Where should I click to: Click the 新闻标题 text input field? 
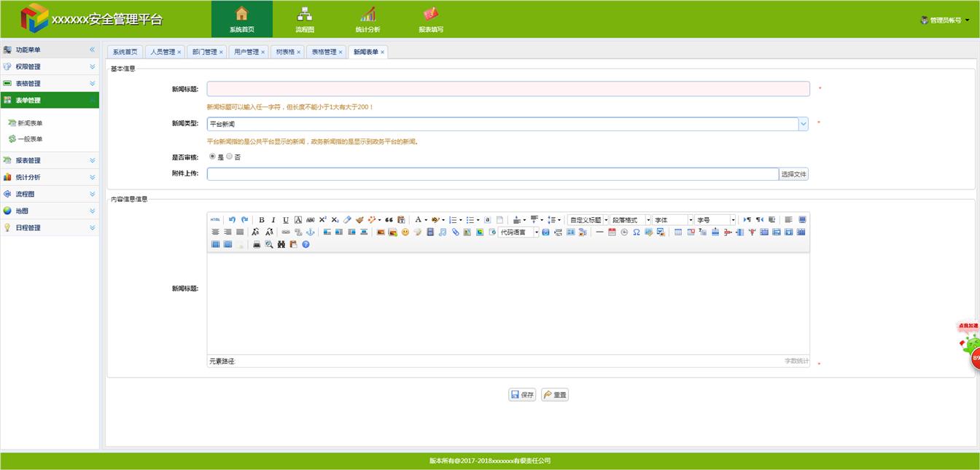[x=507, y=89]
